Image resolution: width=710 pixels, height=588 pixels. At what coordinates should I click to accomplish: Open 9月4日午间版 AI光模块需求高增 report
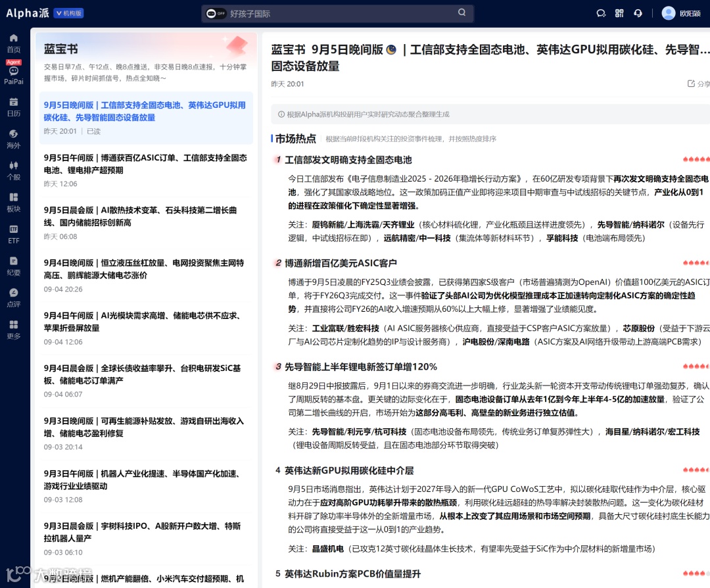(x=146, y=328)
